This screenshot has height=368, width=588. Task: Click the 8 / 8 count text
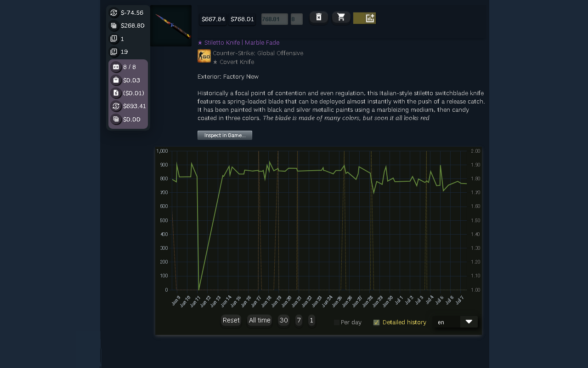(x=130, y=67)
